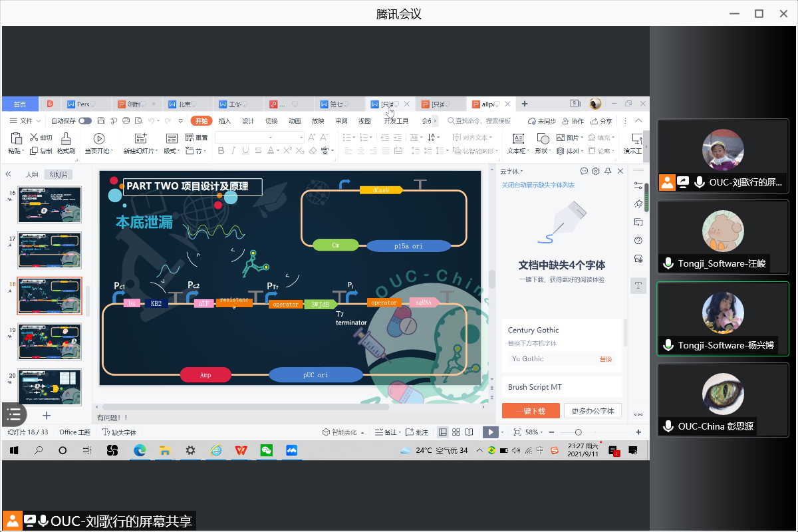This screenshot has height=532, width=798.
Task: Open the 插入 (Insert) ribbon tab
Action: click(x=225, y=121)
